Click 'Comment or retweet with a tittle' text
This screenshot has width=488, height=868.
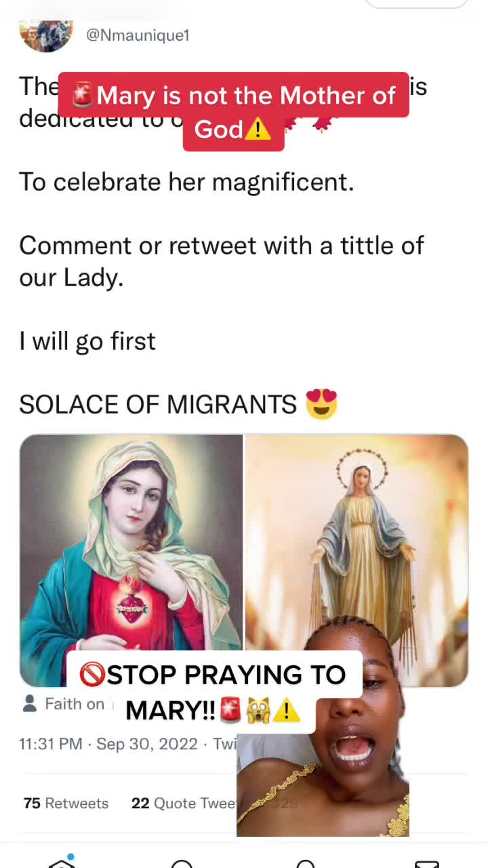point(221,245)
